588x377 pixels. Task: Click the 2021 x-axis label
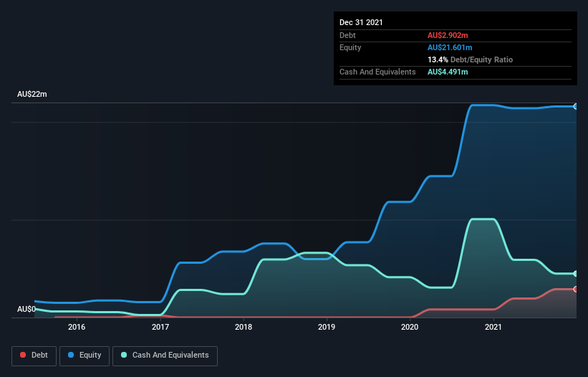[493, 327]
